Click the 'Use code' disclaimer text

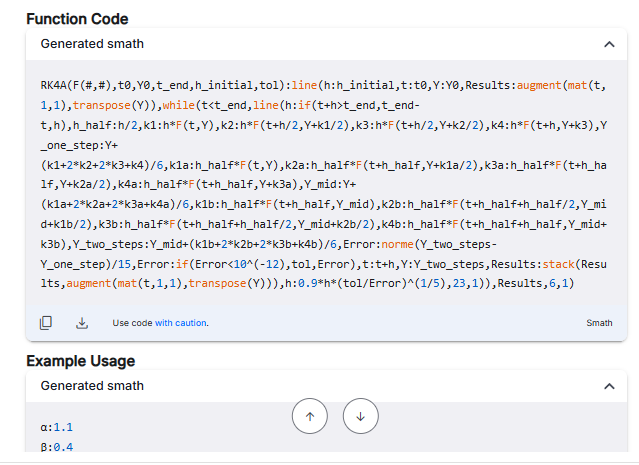pos(132,323)
